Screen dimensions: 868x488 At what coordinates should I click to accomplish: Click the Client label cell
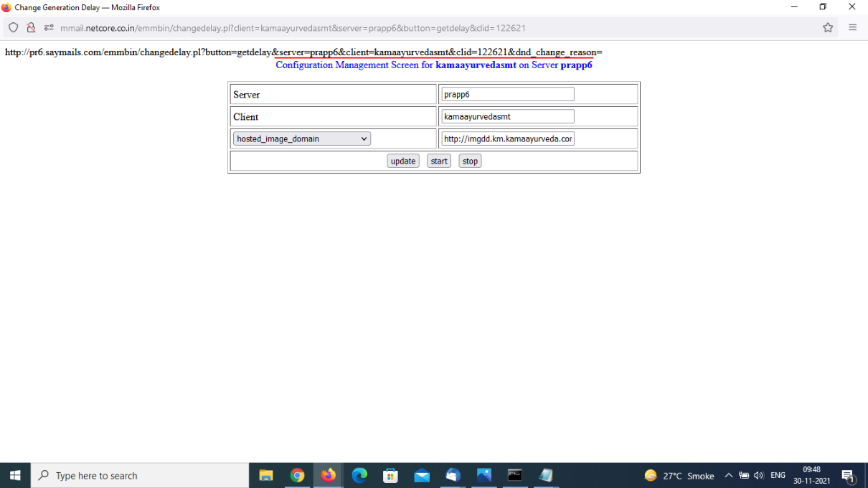pyautogui.click(x=333, y=116)
